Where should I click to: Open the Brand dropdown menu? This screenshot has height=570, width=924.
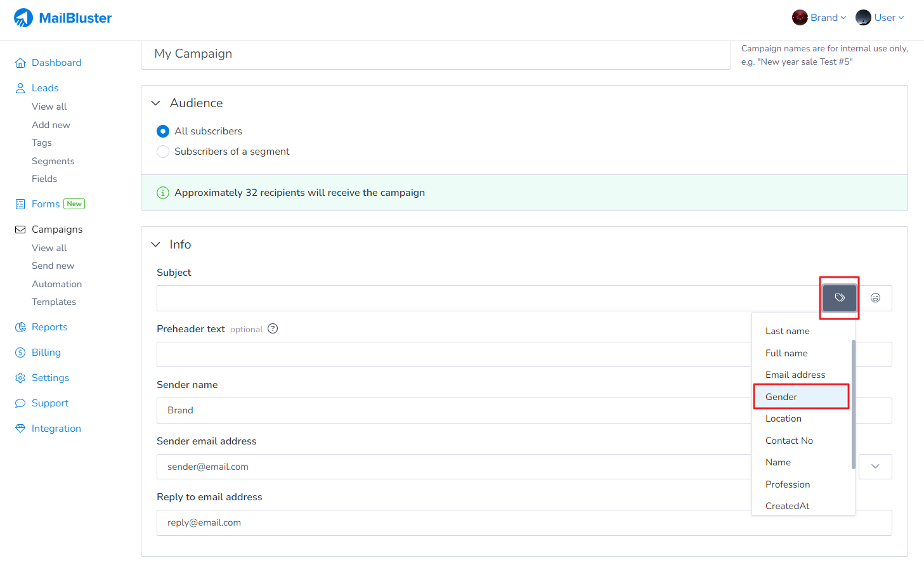pos(819,18)
